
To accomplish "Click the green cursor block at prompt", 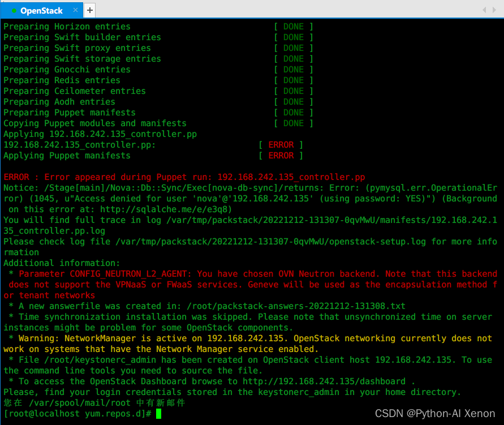I will [158, 414].
